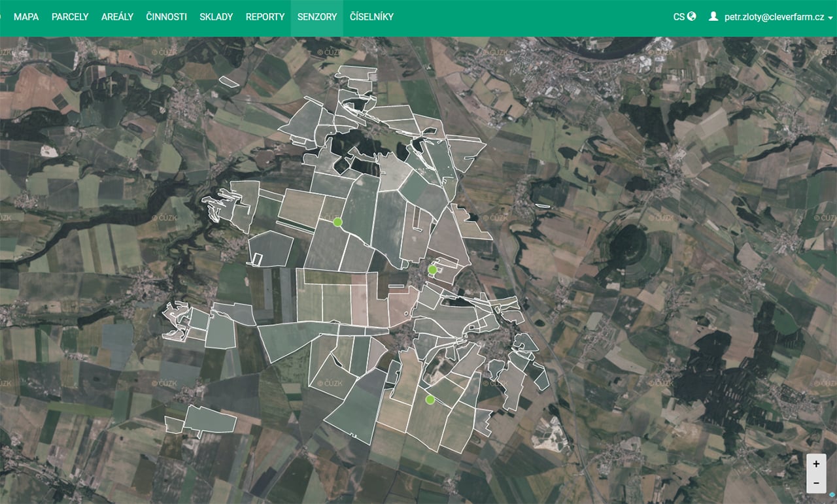Click the globe language icon
This screenshot has height=504, width=837.
692,17
